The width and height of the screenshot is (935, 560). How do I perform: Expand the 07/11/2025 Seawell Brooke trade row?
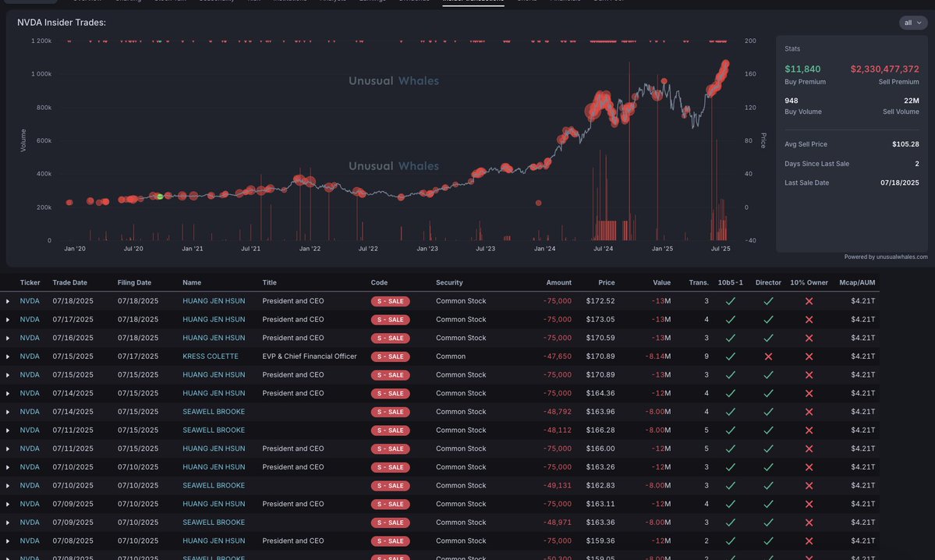8,431
